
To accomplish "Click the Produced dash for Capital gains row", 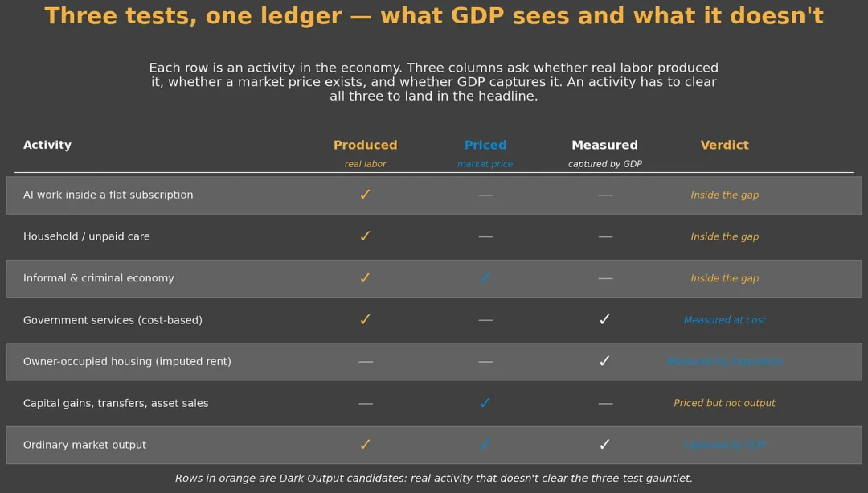I will (366, 403).
